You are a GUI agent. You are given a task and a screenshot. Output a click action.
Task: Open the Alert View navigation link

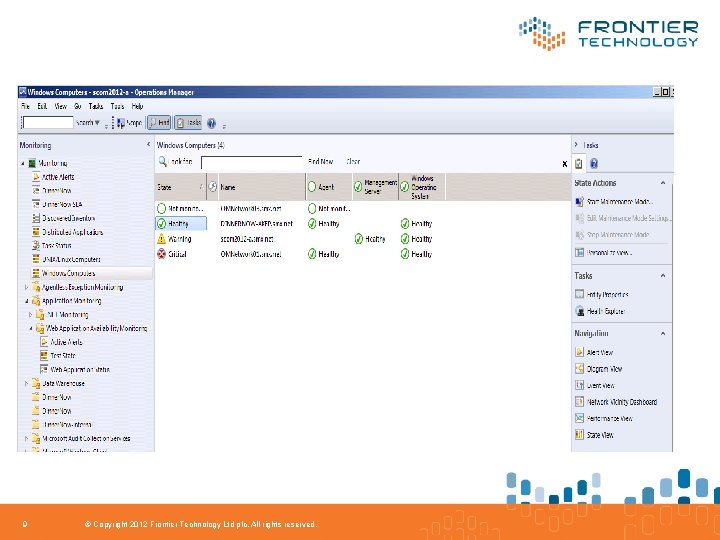click(x=594, y=352)
